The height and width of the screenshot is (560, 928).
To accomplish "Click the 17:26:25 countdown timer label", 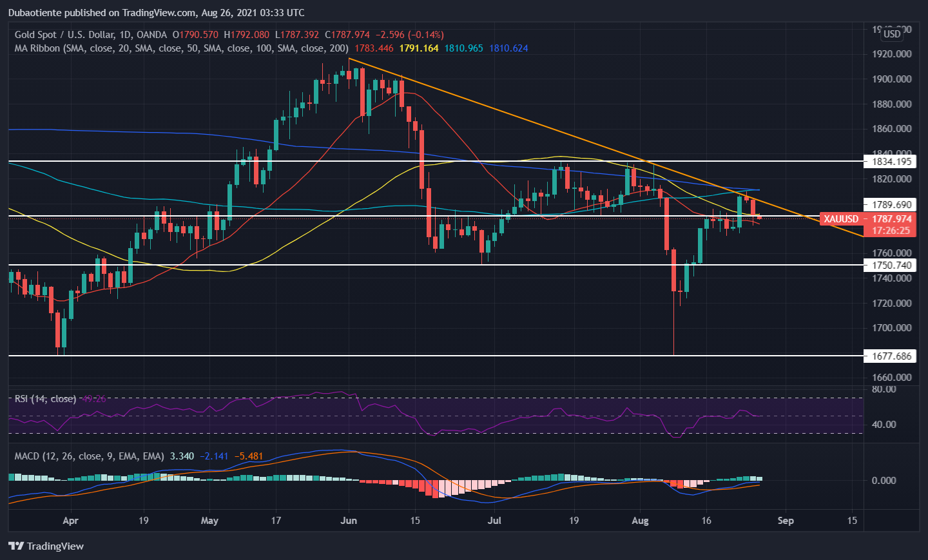I will click(x=891, y=231).
